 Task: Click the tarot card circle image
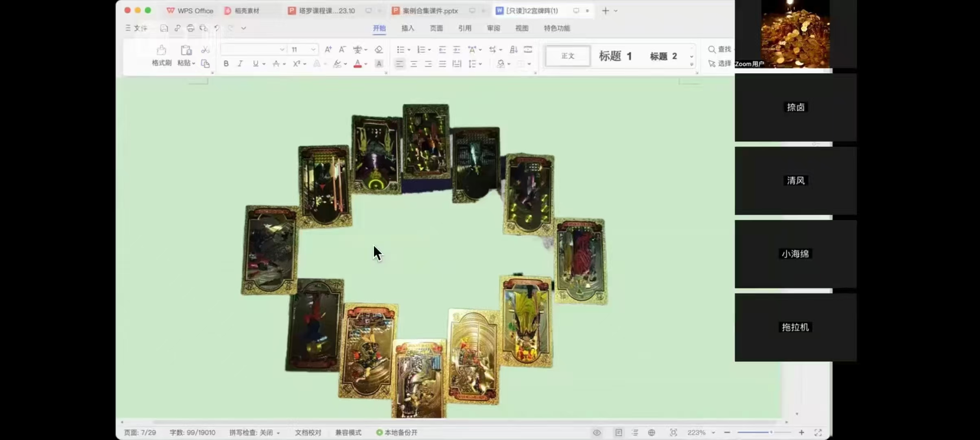(424, 261)
